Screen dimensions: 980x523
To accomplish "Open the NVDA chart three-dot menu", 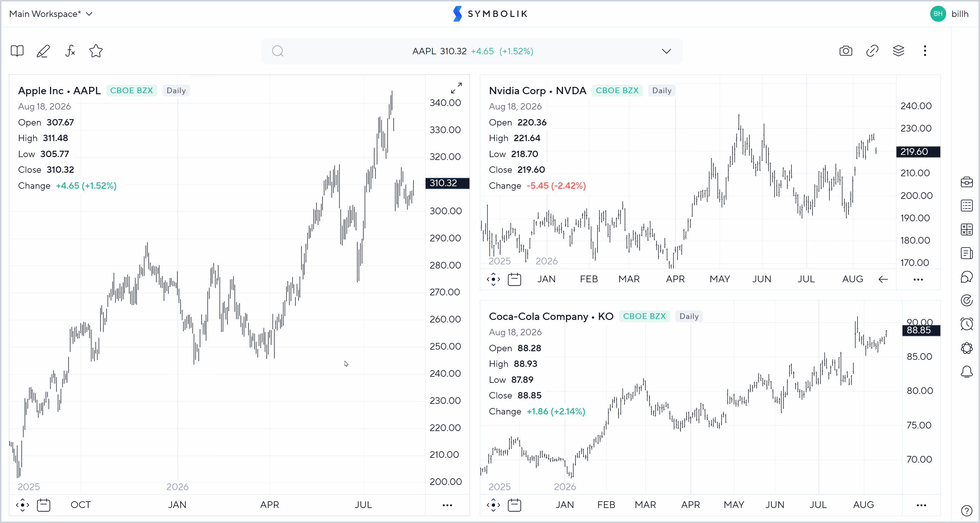I will [x=918, y=280].
